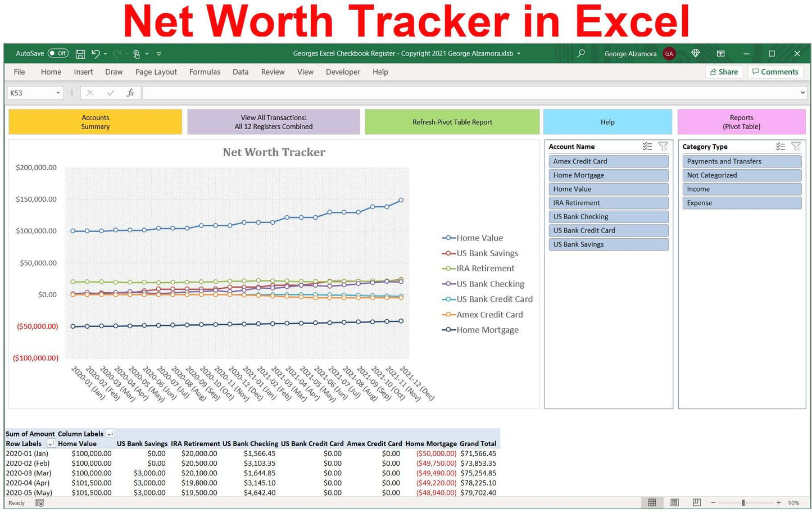Switch to Page Layout view in status bar
This screenshot has width=812, height=513.
pyautogui.click(x=674, y=503)
